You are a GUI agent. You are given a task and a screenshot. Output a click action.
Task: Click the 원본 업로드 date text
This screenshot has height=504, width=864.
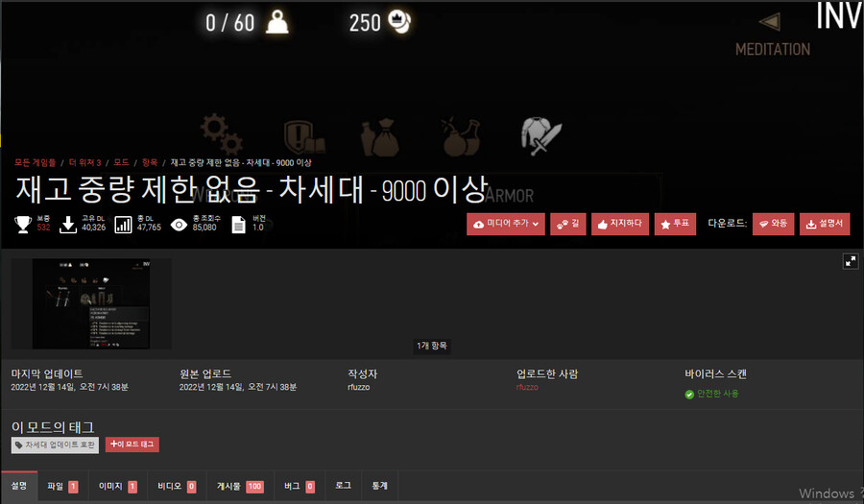point(238,387)
